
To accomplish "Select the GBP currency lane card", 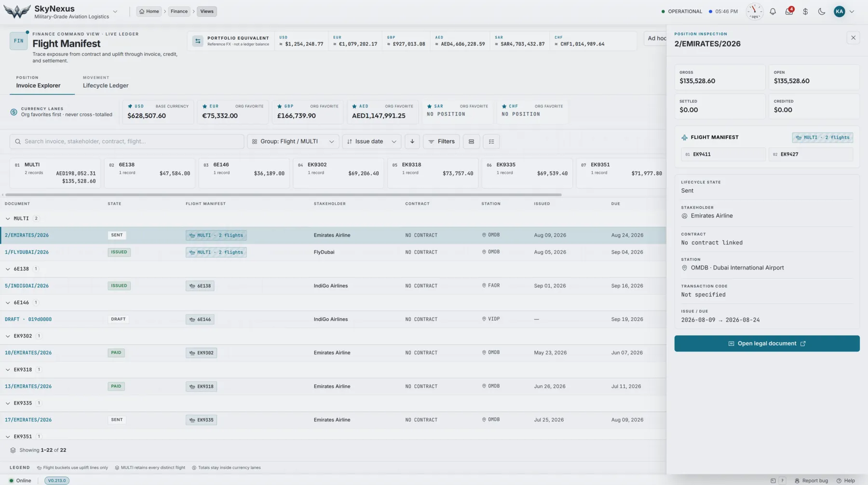I will (x=308, y=112).
